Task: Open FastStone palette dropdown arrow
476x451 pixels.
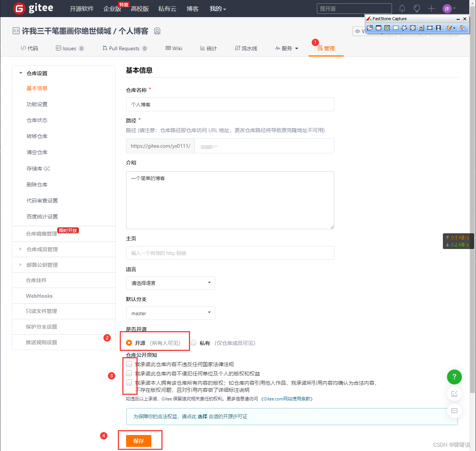Action: tap(454, 28)
